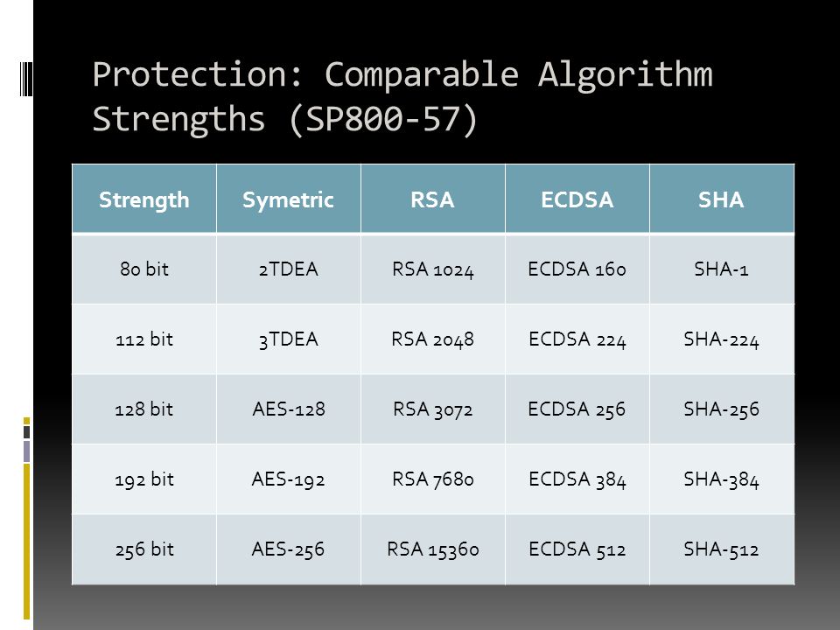
Task: Click the RSA header cell
Action: click(x=433, y=199)
